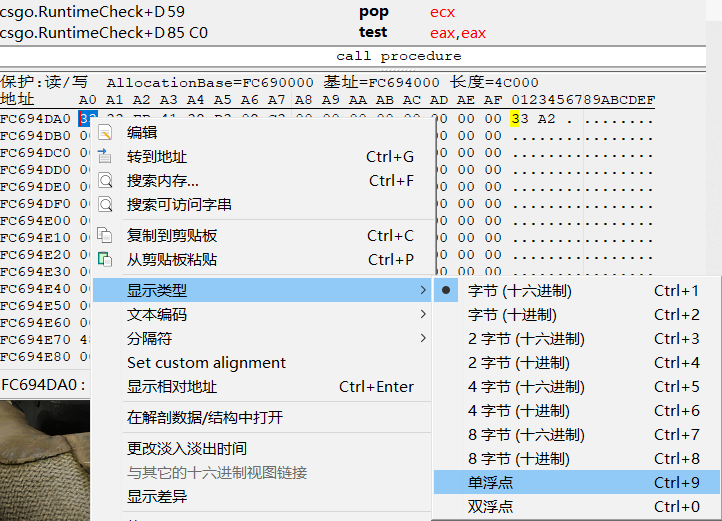Screen dimensions: 722x521
Task: Open 在解剖数据/结构中打开 entry
Action: coord(262,417)
